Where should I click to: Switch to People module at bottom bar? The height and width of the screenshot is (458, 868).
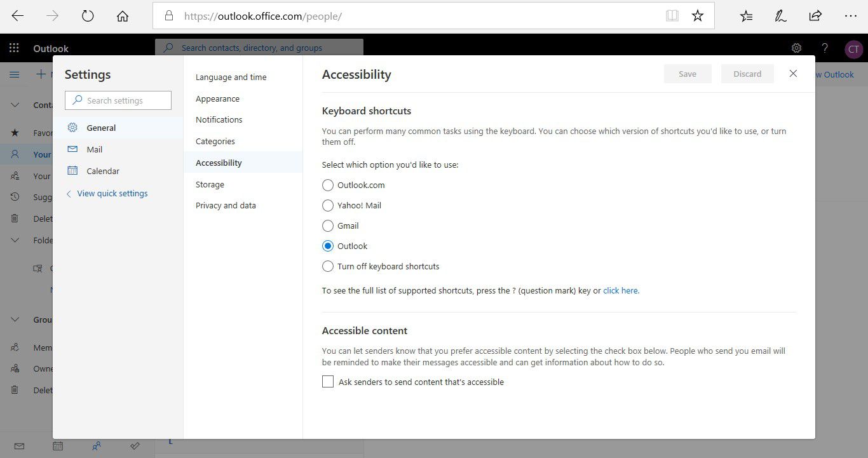pyautogui.click(x=96, y=446)
